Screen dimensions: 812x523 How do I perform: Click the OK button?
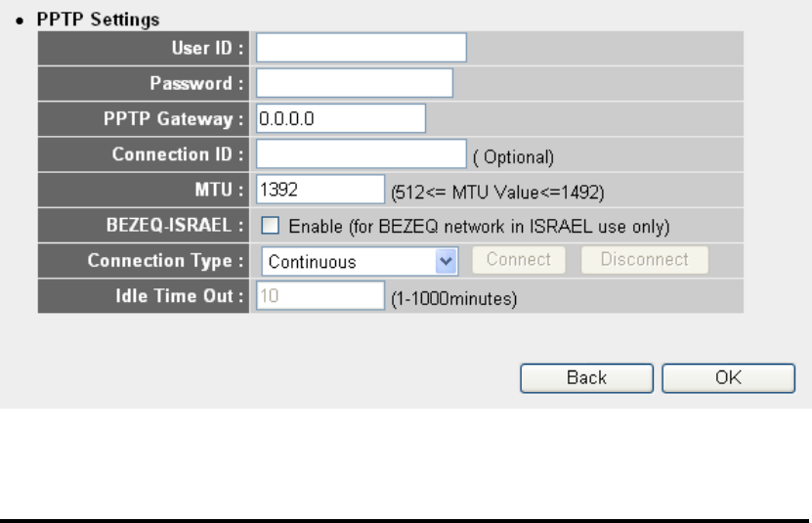click(x=728, y=378)
